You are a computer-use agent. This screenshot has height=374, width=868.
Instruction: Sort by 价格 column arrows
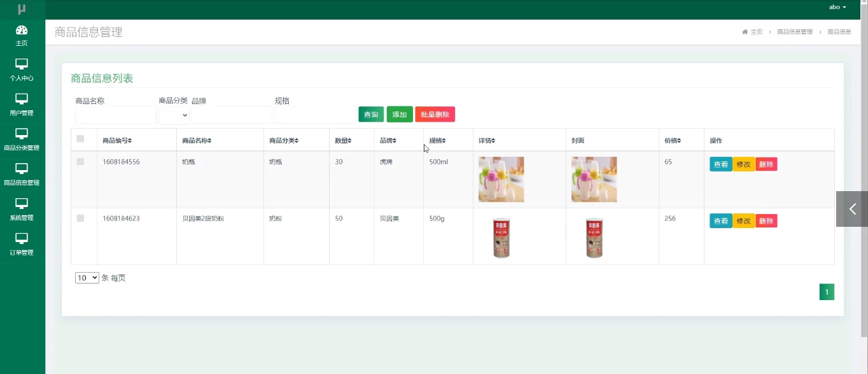coord(679,141)
